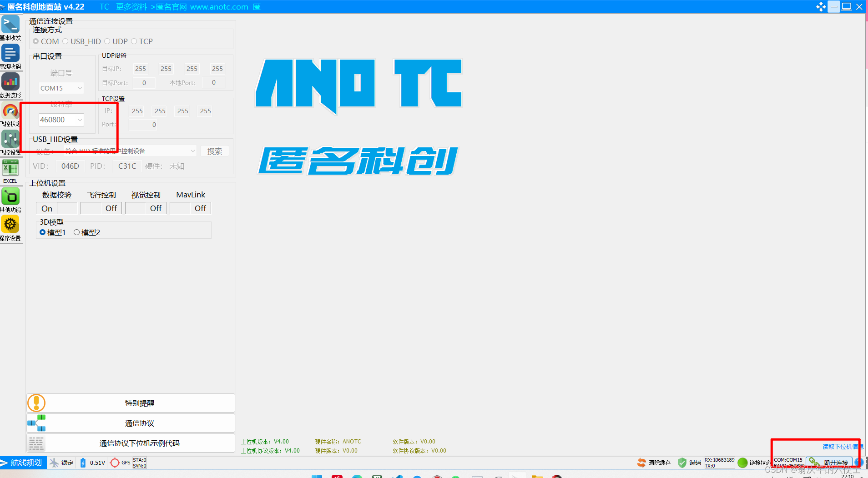The image size is (868, 478).
Task: Click the last TCP IP octet field
Action: (x=206, y=111)
